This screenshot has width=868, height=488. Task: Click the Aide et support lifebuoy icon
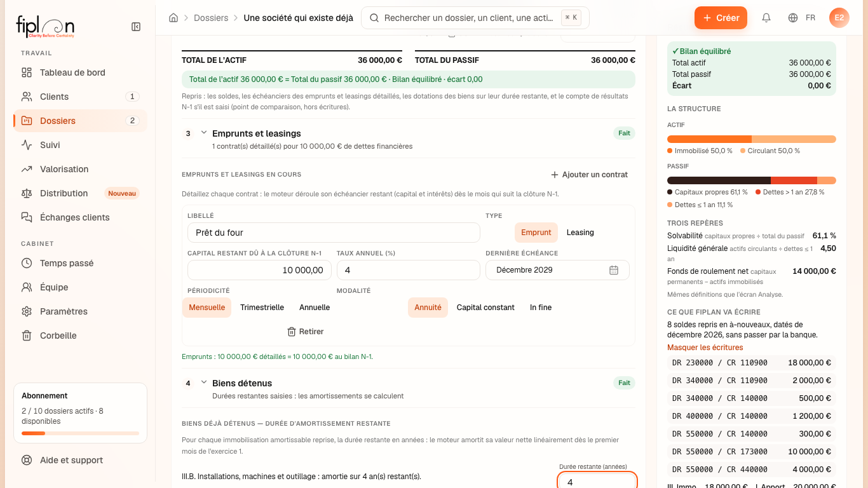[x=27, y=460]
